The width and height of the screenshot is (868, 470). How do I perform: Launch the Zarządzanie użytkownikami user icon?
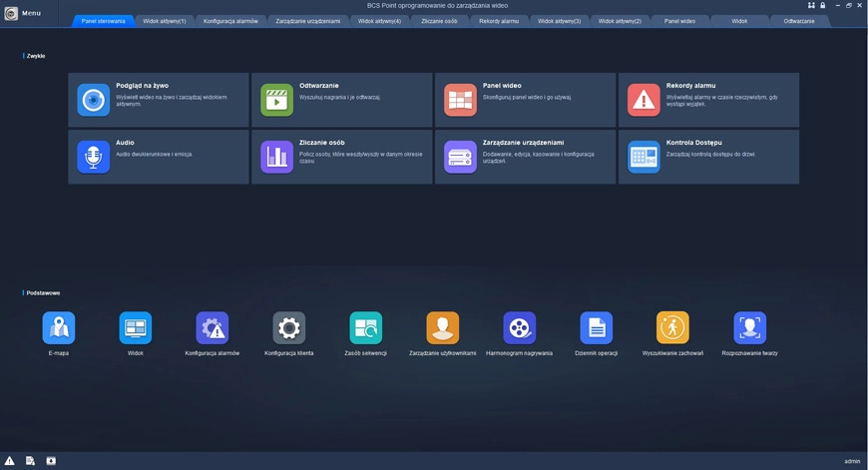442,327
